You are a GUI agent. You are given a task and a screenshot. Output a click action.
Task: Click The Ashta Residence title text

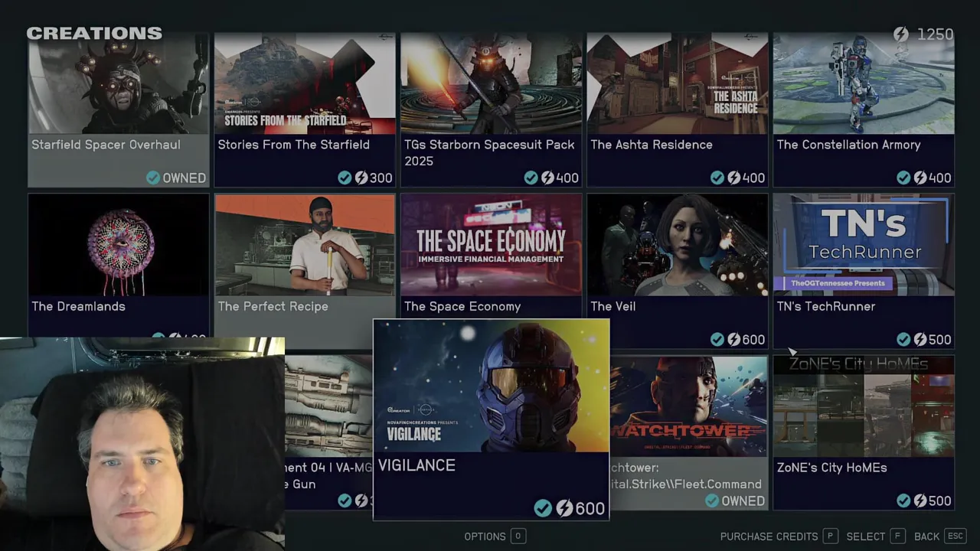click(652, 145)
